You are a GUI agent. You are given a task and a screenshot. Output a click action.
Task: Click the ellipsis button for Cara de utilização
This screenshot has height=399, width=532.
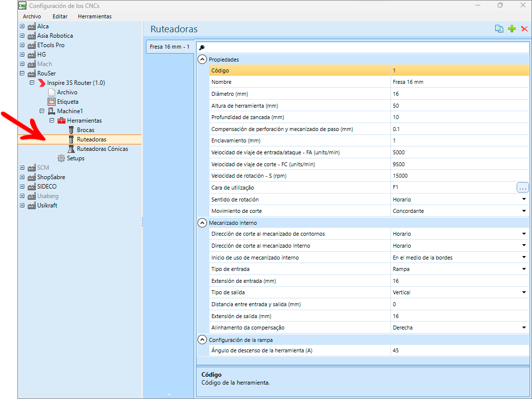pyautogui.click(x=523, y=188)
